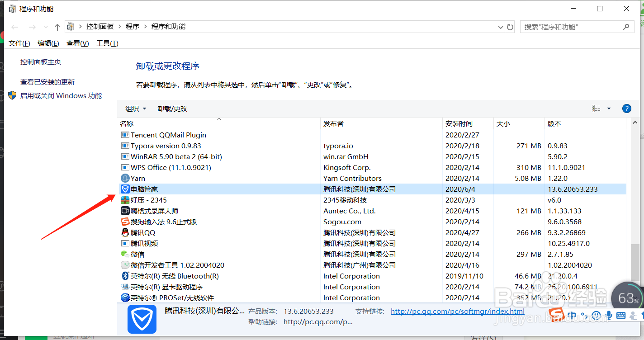
Task: Click the 英特尔 显卡驱动程序 icon
Action: click(x=125, y=287)
